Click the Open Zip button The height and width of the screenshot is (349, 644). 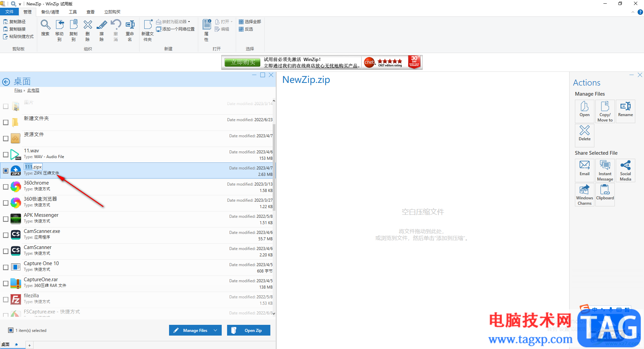pyautogui.click(x=249, y=330)
